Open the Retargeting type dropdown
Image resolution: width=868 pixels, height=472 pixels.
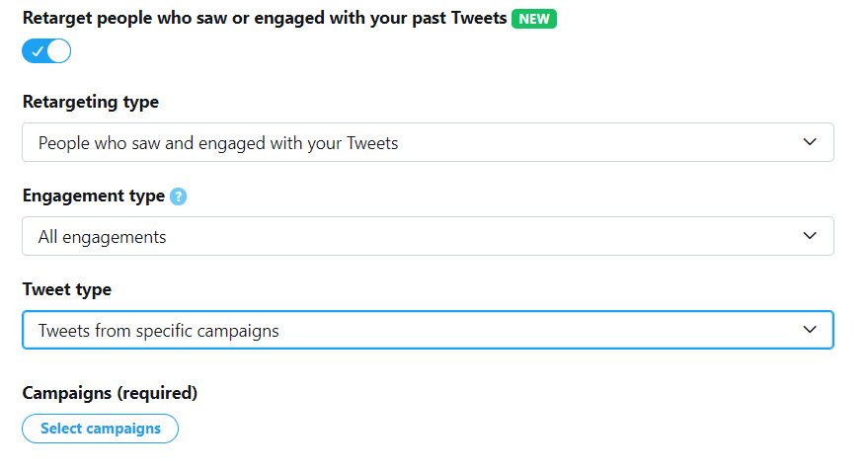[428, 142]
